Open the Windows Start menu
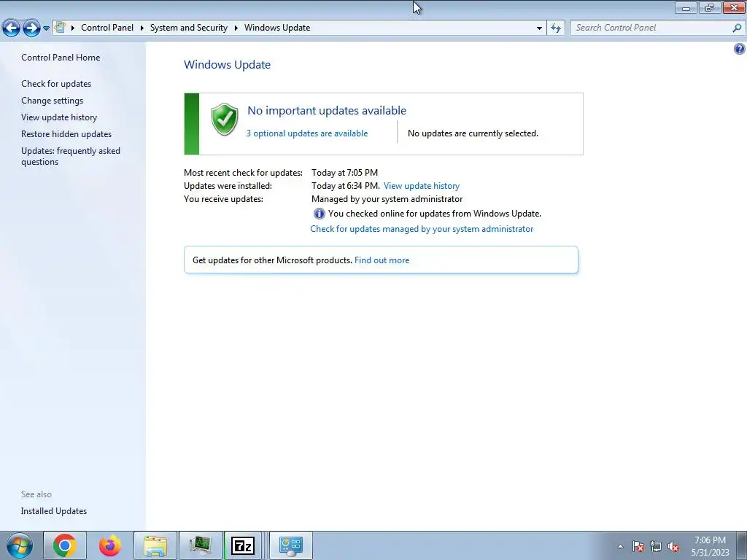 point(19,545)
